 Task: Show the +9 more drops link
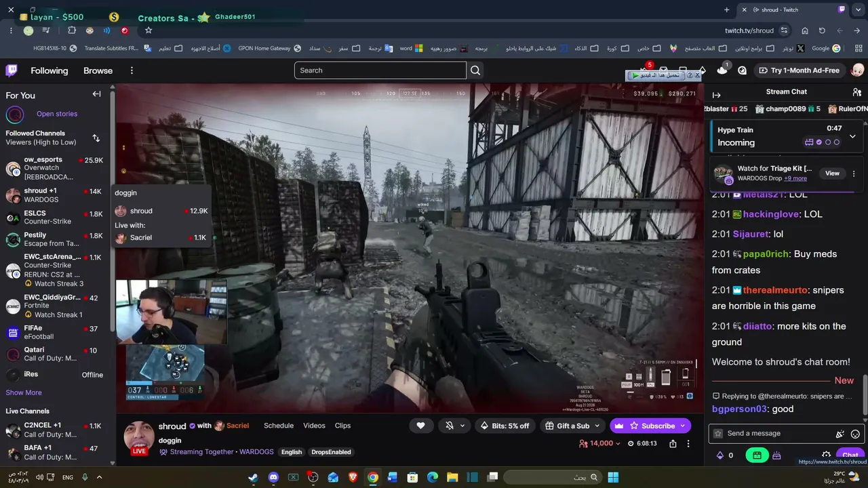coord(795,178)
